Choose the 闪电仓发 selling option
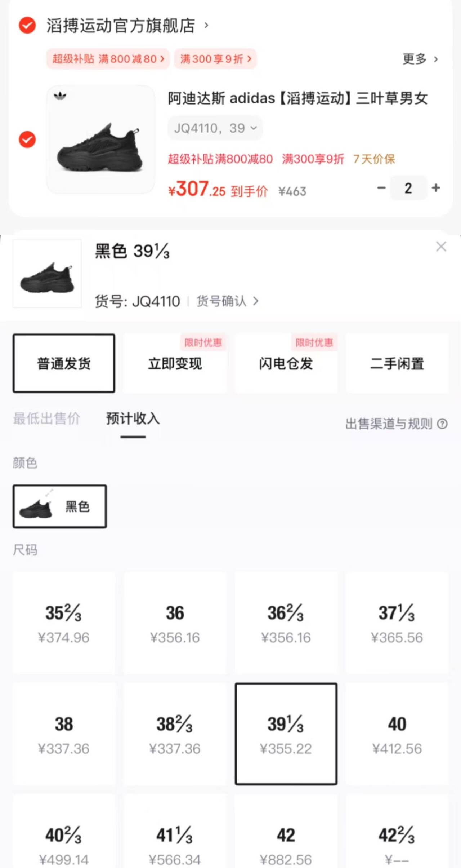Image resolution: width=461 pixels, height=868 pixels. [286, 363]
